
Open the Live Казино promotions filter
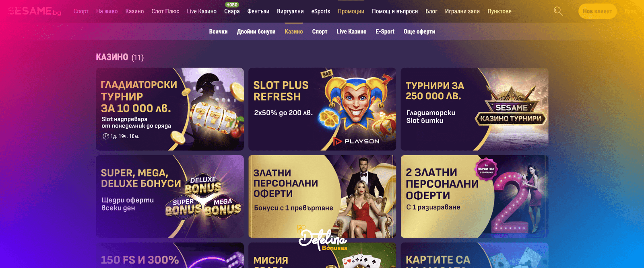coord(351,31)
